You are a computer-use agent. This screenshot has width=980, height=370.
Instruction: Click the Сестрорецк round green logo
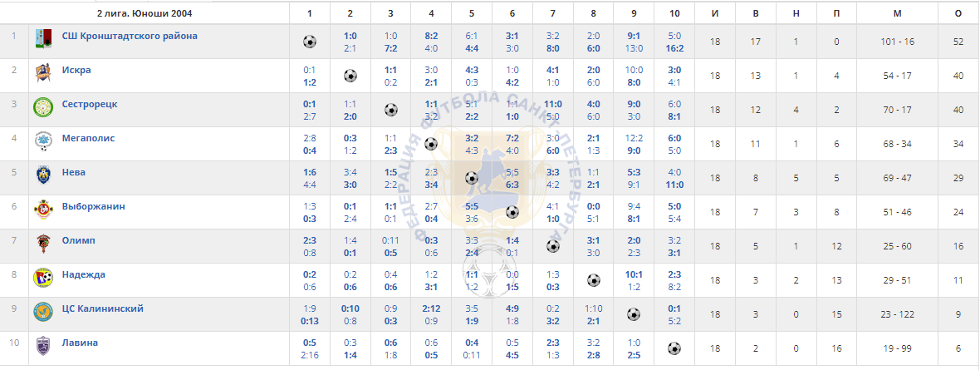[42, 107]
